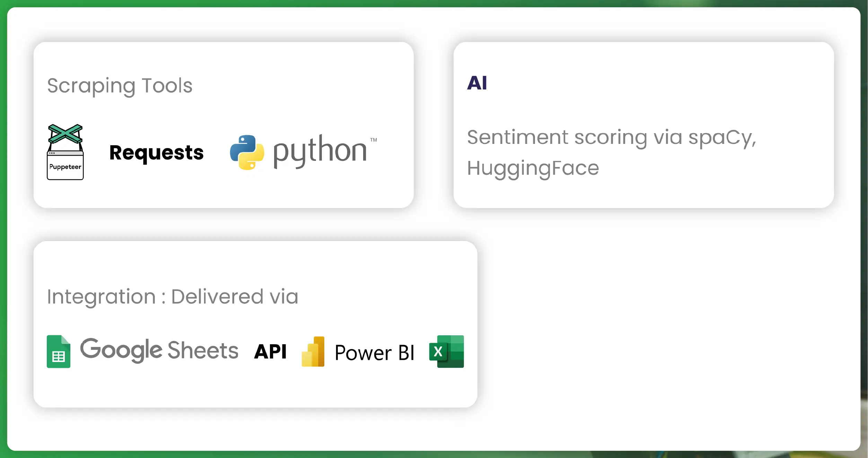
Task: Click the Google wordmark text
Action: pyautogui.click(x=121, y=350)
